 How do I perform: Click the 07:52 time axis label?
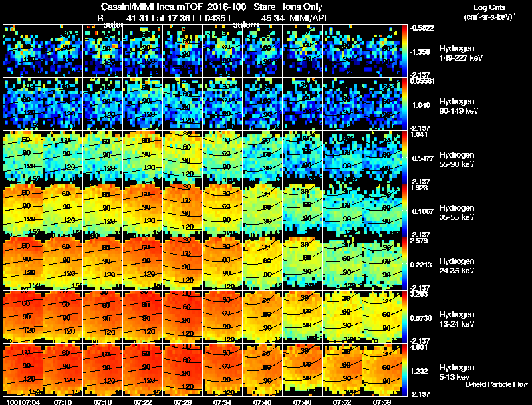(x=342, y=402)
